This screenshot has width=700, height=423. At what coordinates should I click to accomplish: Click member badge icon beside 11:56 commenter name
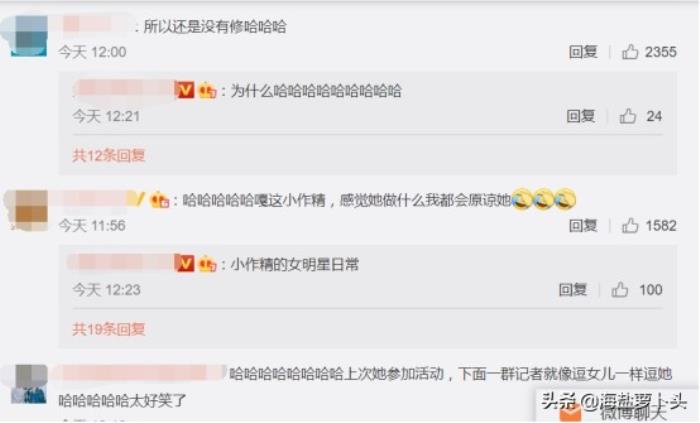[x=160, y=200]
